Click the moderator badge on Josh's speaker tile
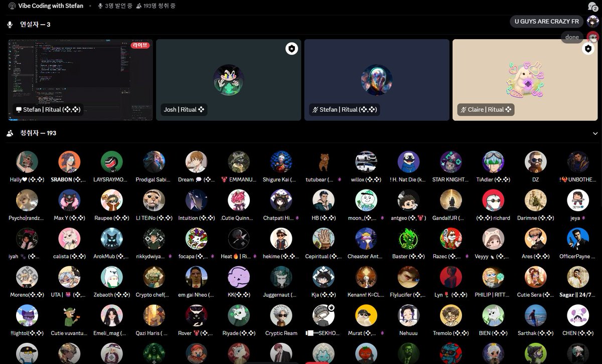The image size is (602, 364). click(291, 49)
